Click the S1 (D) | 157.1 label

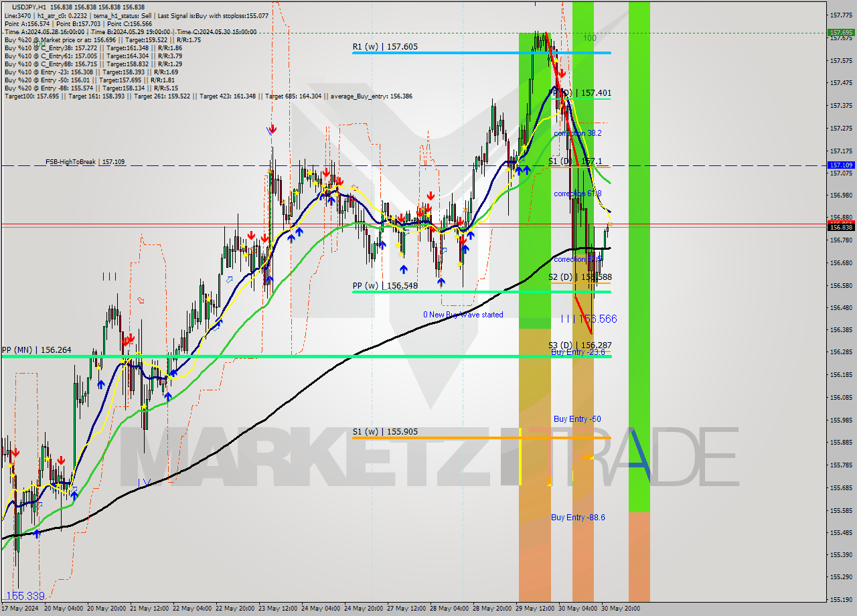click(576, 161)
